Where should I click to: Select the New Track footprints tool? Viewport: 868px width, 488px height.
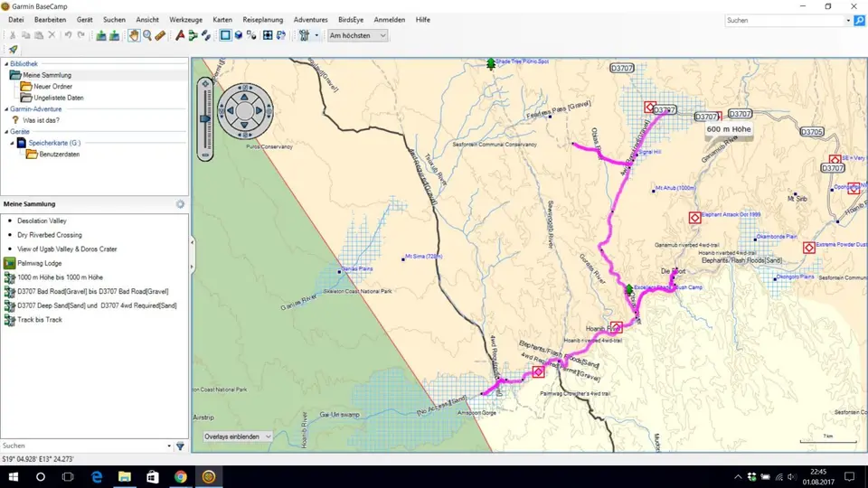(206, 35)
